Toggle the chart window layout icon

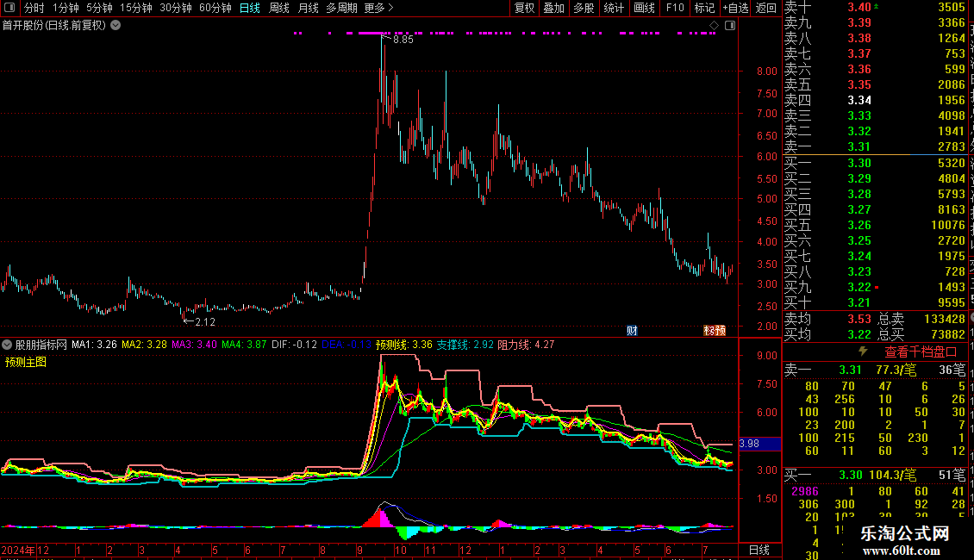tap(730, 26)
